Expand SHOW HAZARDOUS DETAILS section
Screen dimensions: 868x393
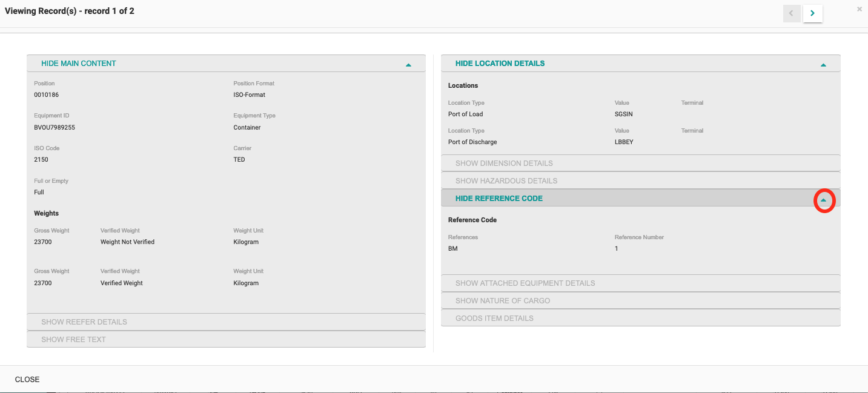pos(506,181)
